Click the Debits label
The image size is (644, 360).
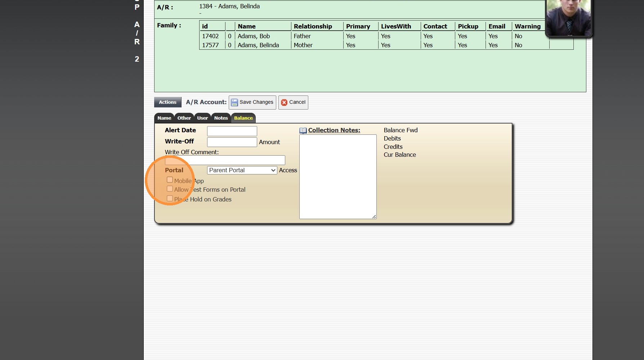point(392,138)
